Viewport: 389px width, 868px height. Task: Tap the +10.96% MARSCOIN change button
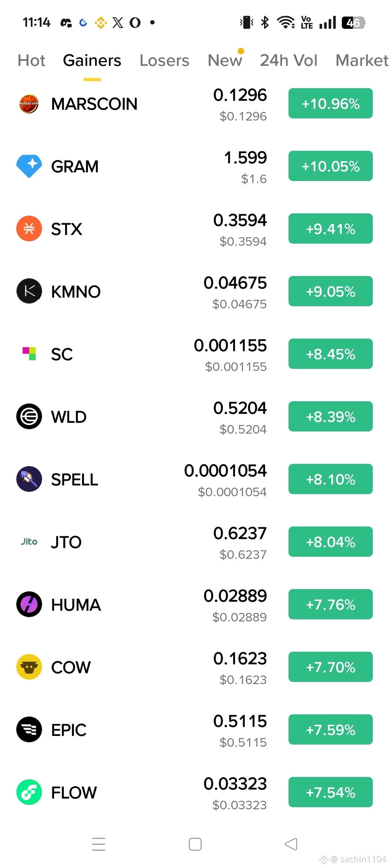pos(330,103)
